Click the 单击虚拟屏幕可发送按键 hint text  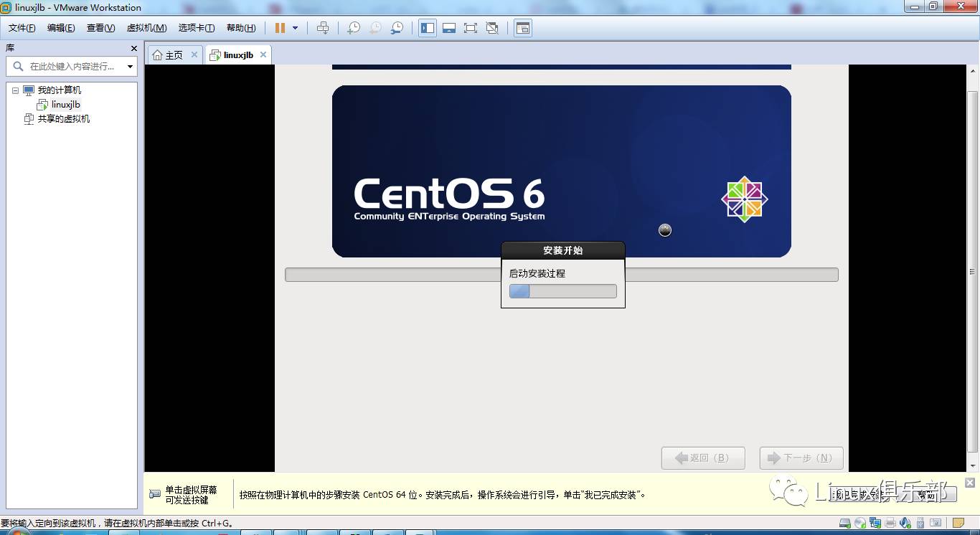click(191, 495)
